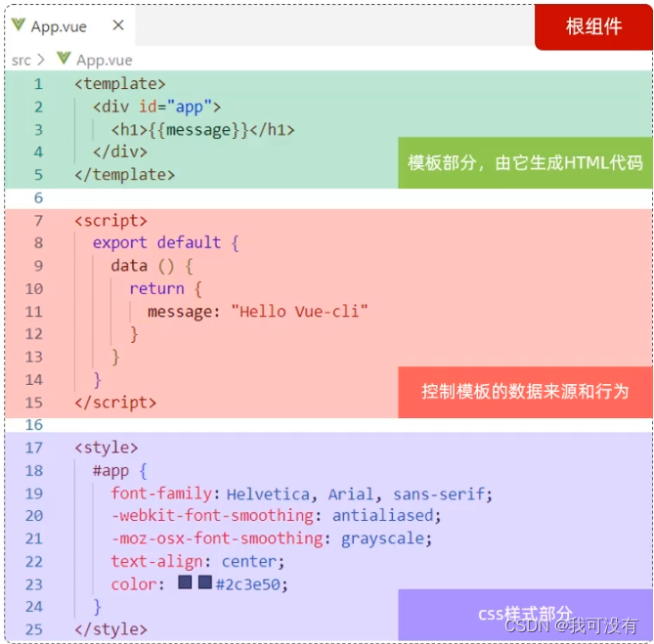Select the App.vue breadcrumb item

tap(105, 61)
